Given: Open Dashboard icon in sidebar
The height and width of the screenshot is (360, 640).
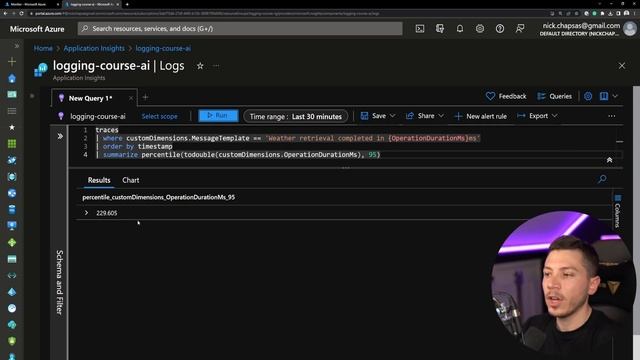Looking at the screenshot, I should tap(12, 94).
